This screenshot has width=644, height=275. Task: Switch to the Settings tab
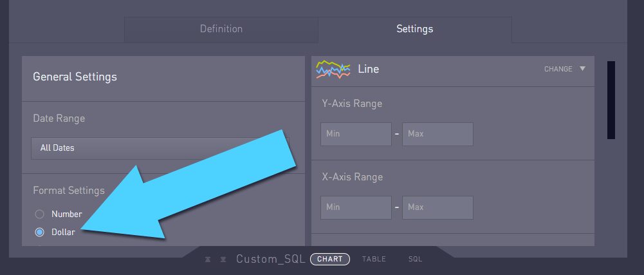point(415,29)
